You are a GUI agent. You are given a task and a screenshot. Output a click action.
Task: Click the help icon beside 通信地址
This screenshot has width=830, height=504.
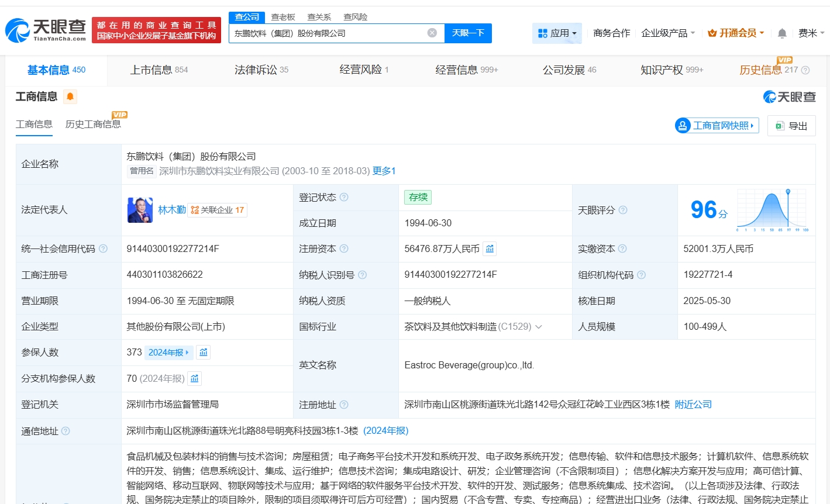66,431
